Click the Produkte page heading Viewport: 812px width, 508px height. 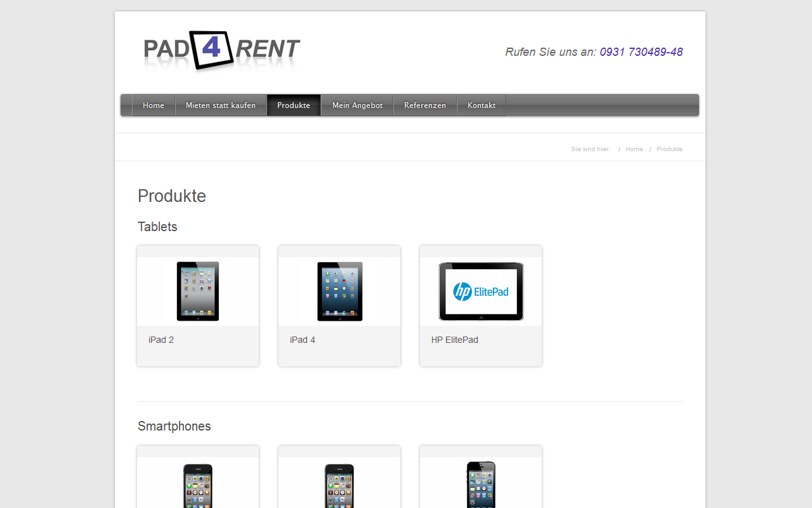click(x=172, y=196)
